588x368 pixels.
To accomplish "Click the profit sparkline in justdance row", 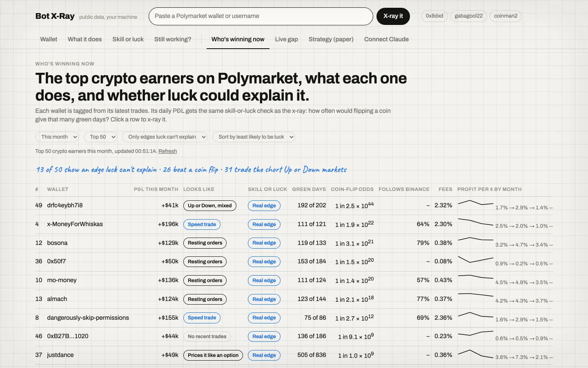I will [x=476, y=354].
